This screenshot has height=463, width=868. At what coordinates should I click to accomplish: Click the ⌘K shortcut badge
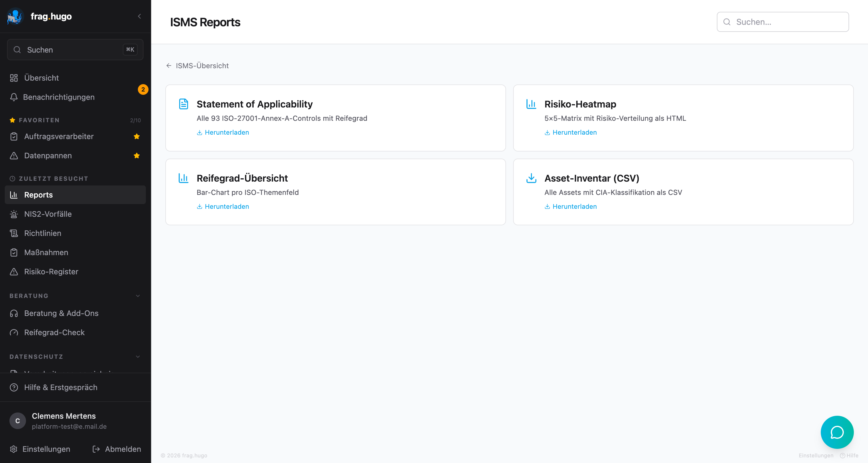pyautogui.click(x=130, y=50)
